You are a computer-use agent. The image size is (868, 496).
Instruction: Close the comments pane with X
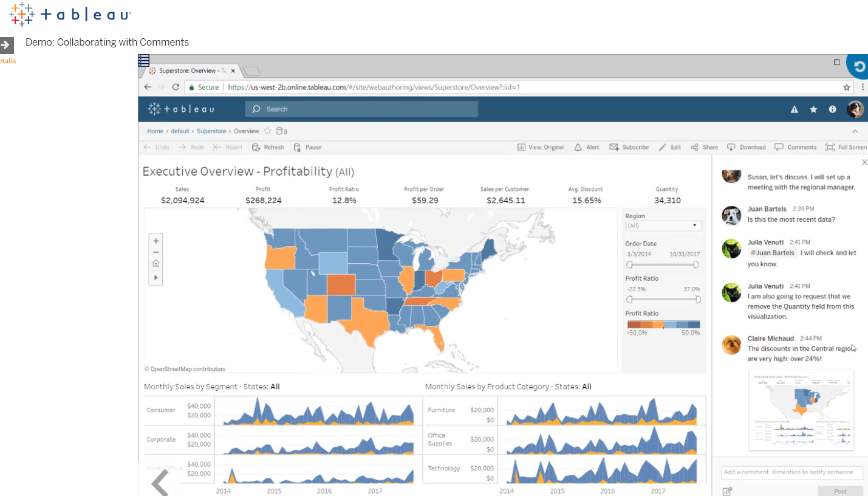(864, 162)
